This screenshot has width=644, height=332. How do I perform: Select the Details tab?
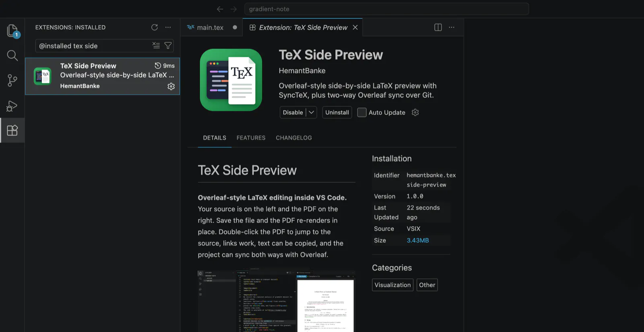click(215, 138)
